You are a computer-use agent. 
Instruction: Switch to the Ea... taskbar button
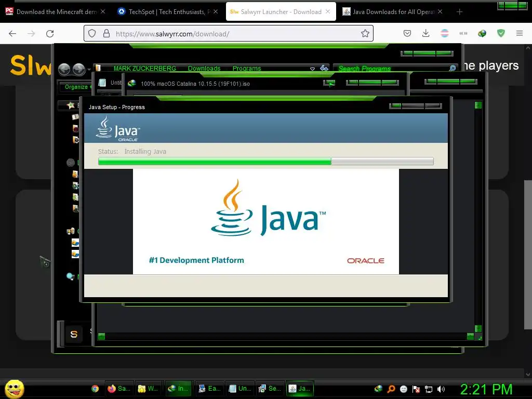click(x=210, y=389)
